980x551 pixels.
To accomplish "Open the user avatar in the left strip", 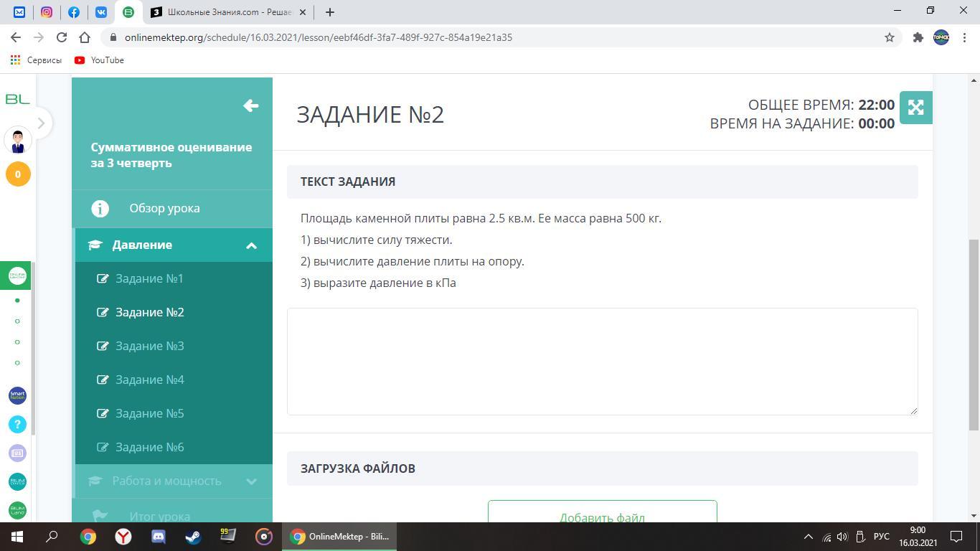I will tap(18, 141).
